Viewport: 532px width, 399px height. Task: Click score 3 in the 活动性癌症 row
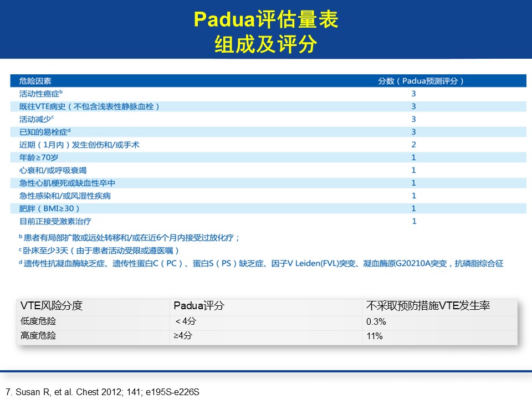[413, 94]
